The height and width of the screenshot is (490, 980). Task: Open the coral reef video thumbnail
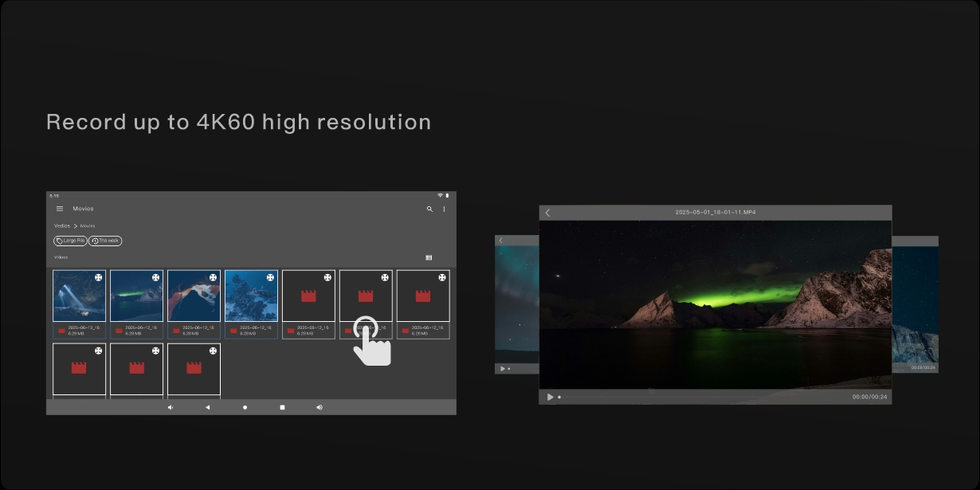[251, 296]
